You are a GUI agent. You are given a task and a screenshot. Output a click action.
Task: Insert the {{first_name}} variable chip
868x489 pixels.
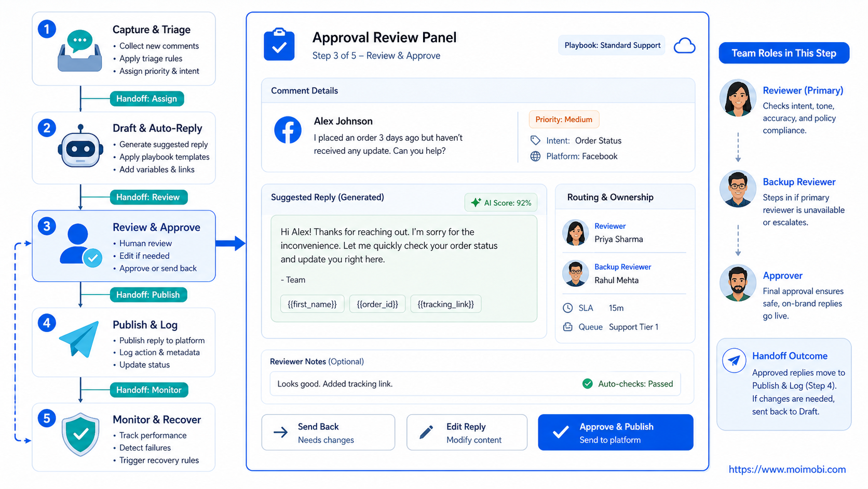click(x=313, y=305)
